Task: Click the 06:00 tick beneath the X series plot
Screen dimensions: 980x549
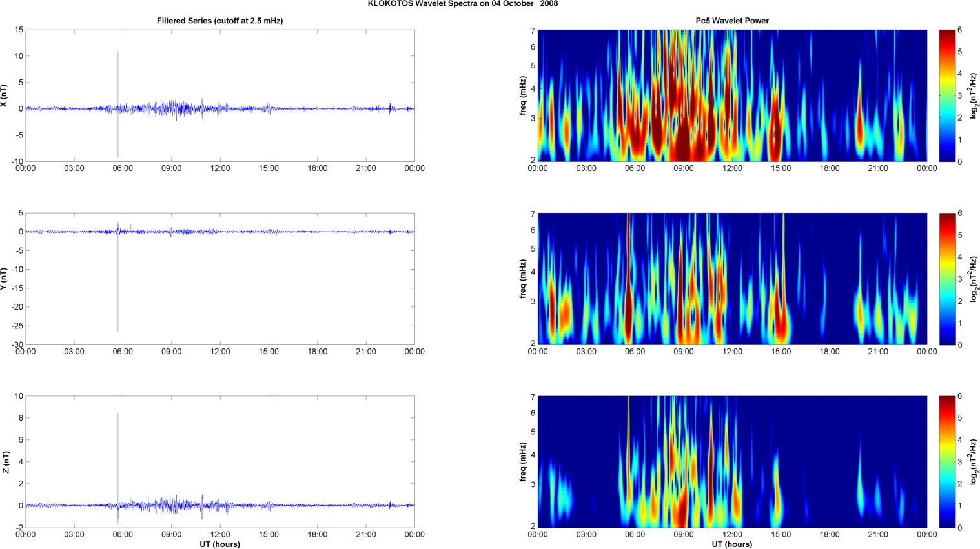Action: [123, 168]
